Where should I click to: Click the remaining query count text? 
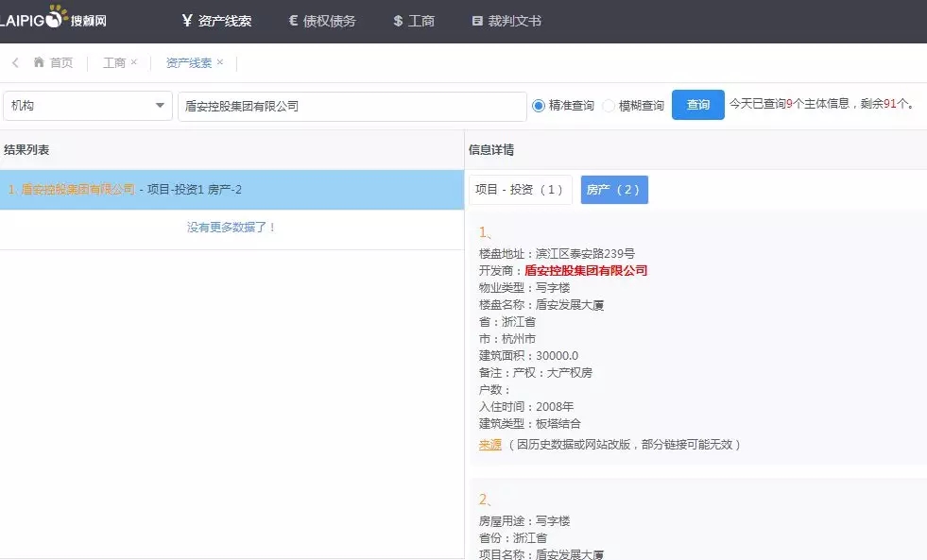tap(824, 104)
